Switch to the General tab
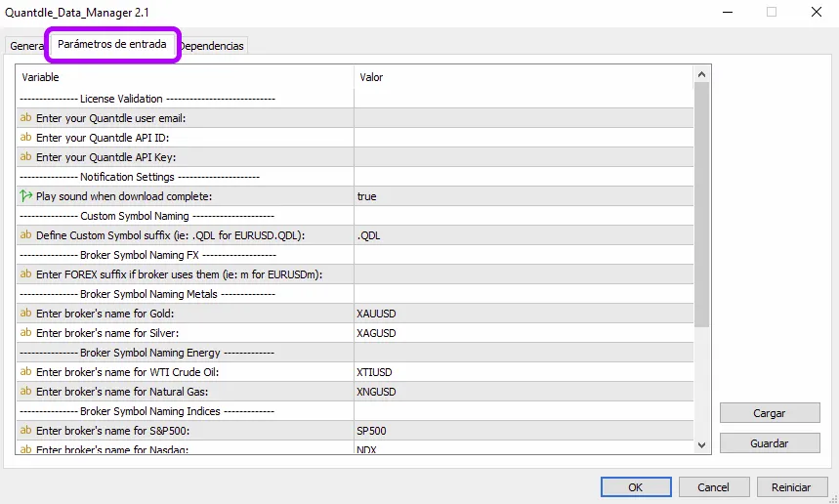This screenshot has width=839, height=504. (x=25, y=46)
